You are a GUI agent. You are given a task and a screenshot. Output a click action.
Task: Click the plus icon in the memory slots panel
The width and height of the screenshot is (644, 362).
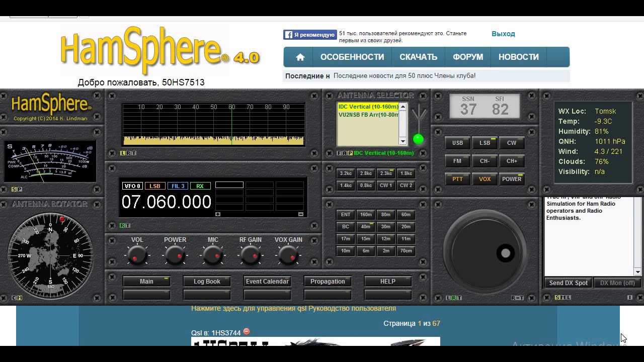click(218, 214)
